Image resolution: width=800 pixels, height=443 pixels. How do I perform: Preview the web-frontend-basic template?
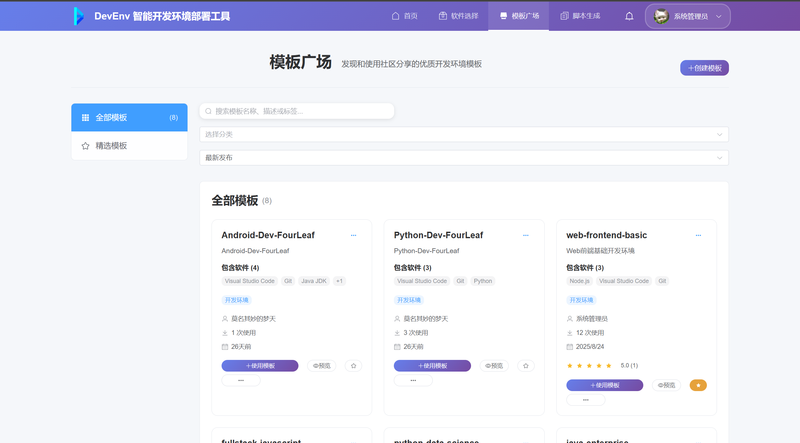point(667,385)
